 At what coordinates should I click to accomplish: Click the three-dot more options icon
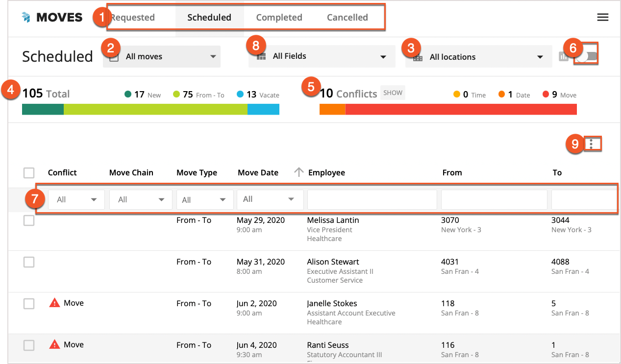(x=592, y=144)
